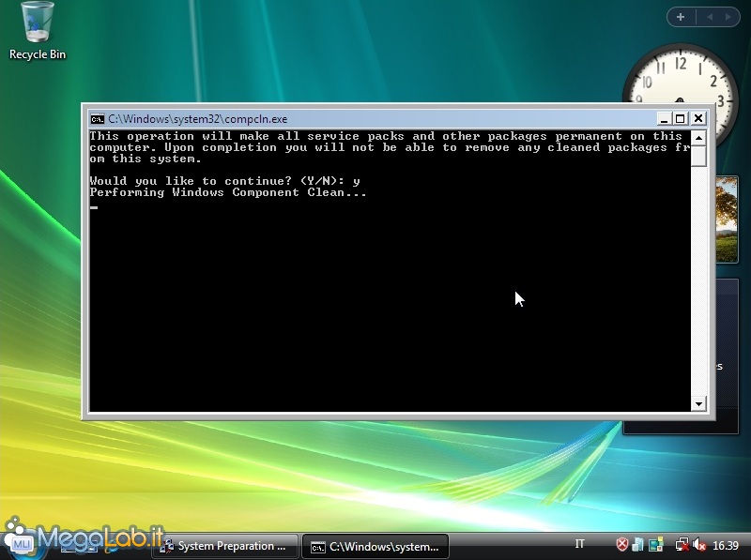Open Windows Security Center red shield tray icon
Viewport: 751px width, 560px height.
[621, 544]
